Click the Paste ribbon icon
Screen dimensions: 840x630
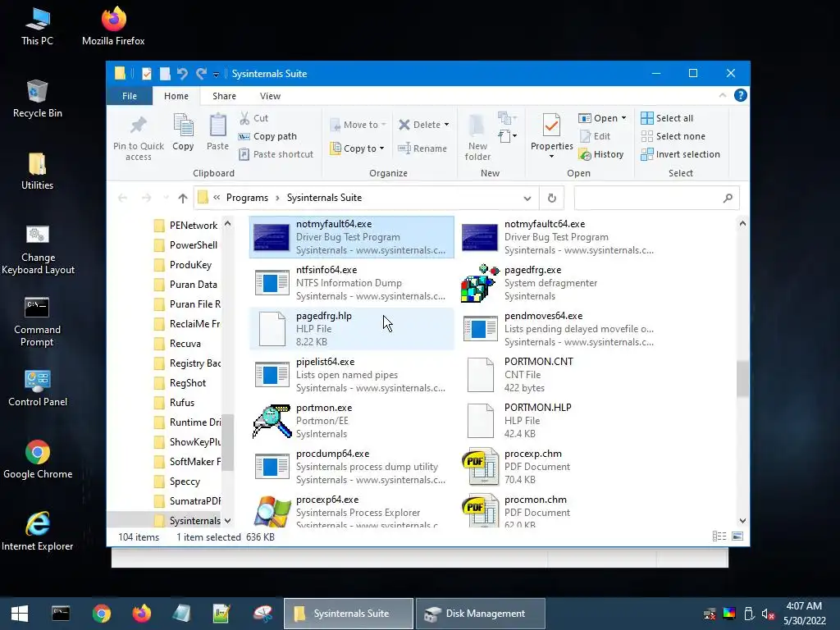pyautogui.click(x=217, y=125)
